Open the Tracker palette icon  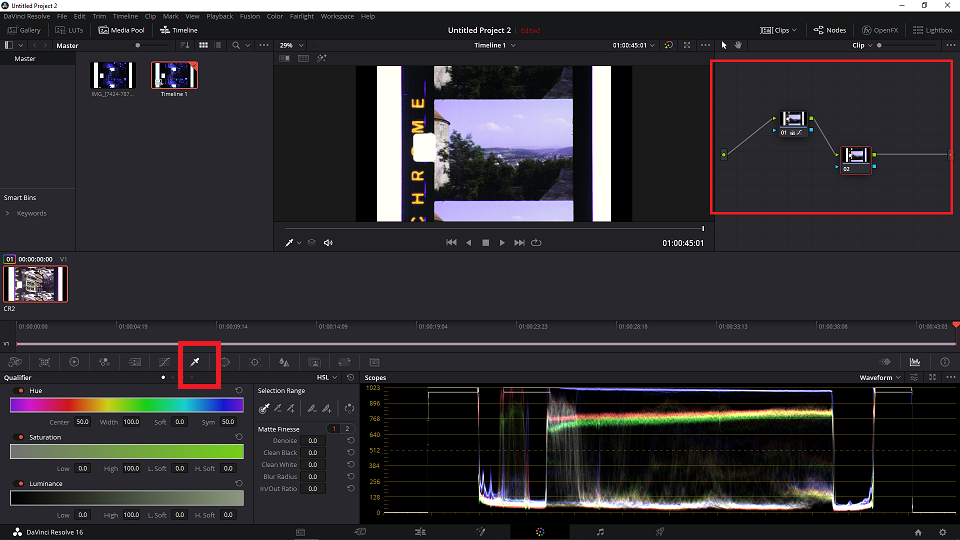click(255, 362)
